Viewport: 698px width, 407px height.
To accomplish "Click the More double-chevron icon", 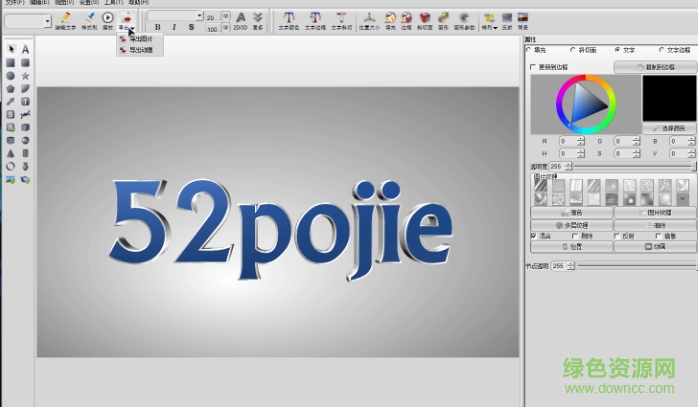I will click(258, 18).
